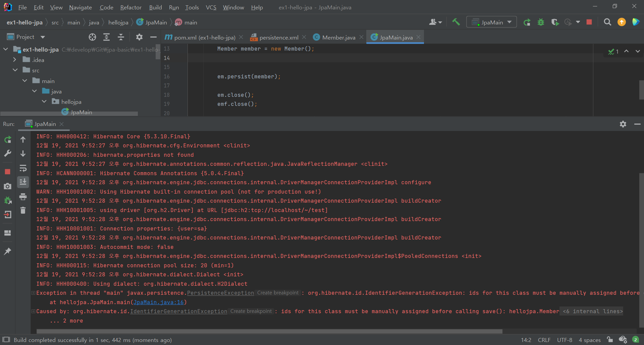Screen dimensions: 644x345
Task: Open the user account dropdown
Action: pyautogui.click(x=435, y=22)
